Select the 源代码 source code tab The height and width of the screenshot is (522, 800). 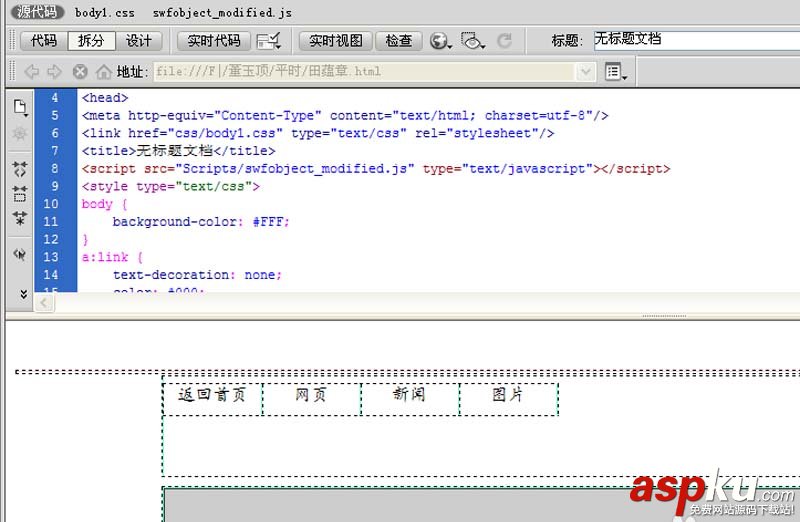point(36,12)
